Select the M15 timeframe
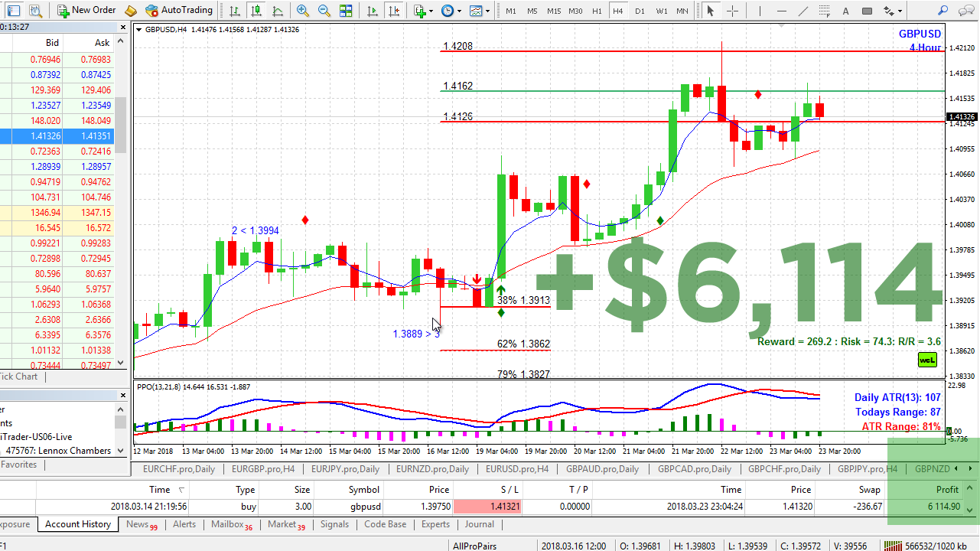Image resolution: width=980 pixels, height=551 pixels. click(x=554, y=11)
